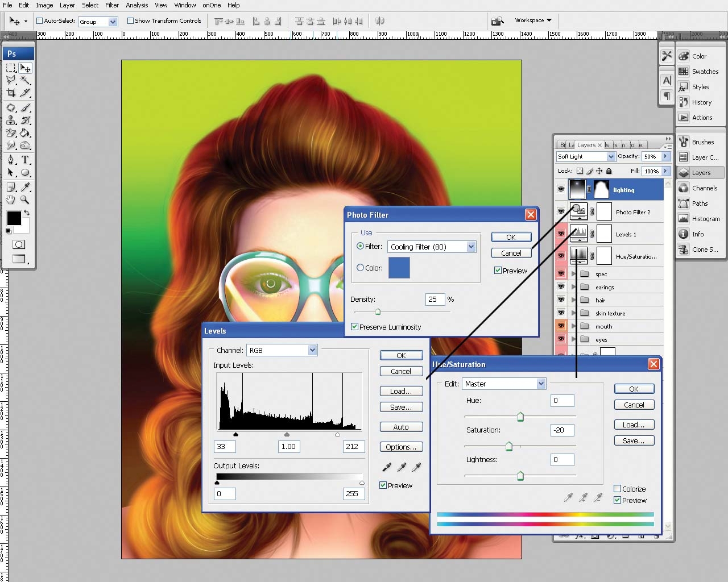Image resolution: width=728 pixels, height=582 pixels.
Task: Select the Polygonal Lasso tool
Action: (x=11, y=80)
